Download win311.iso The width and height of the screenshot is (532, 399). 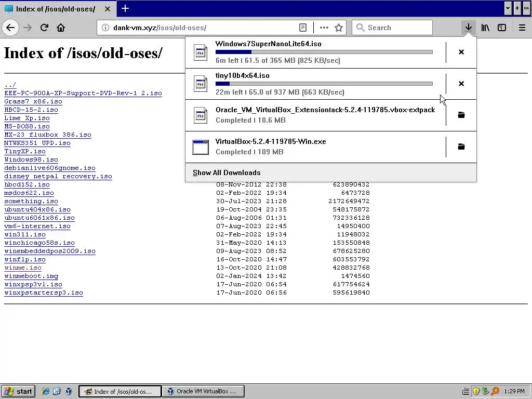(x=25, y=234)
